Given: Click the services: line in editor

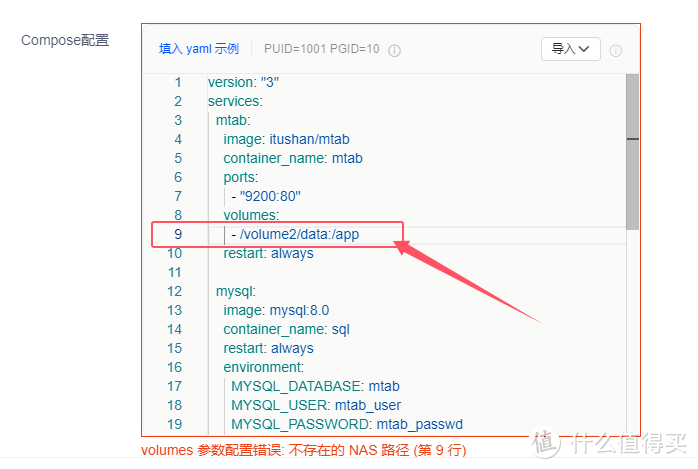Looking at the screenshot, I should click(x=235, y=101).
